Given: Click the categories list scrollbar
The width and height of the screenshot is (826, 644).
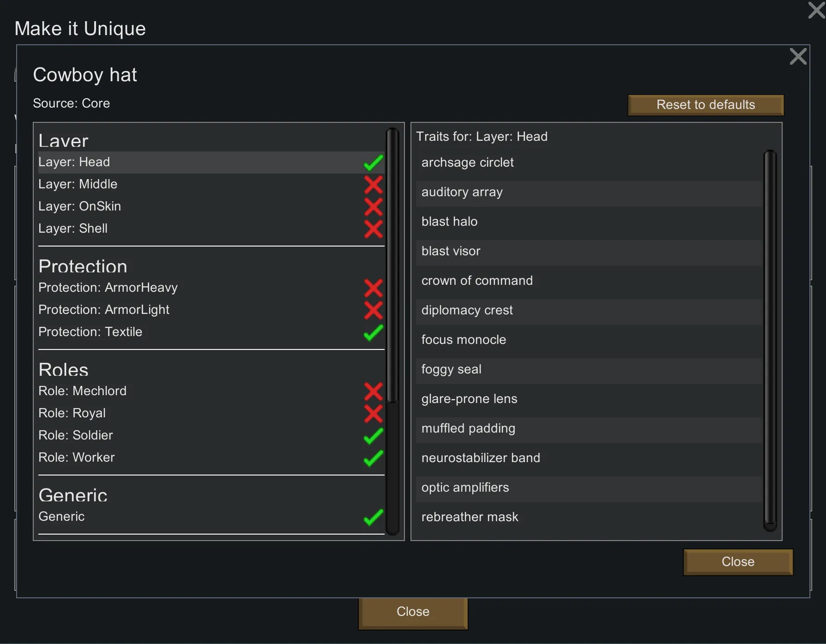Looking at the screenshot, I should (x=392, y=265).
